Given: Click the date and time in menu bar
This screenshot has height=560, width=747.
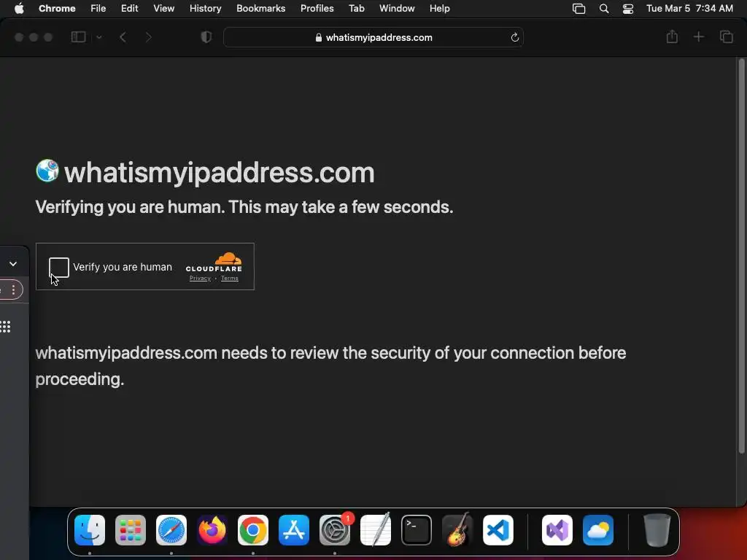Looking at the screenshot, I should point(689,9).
